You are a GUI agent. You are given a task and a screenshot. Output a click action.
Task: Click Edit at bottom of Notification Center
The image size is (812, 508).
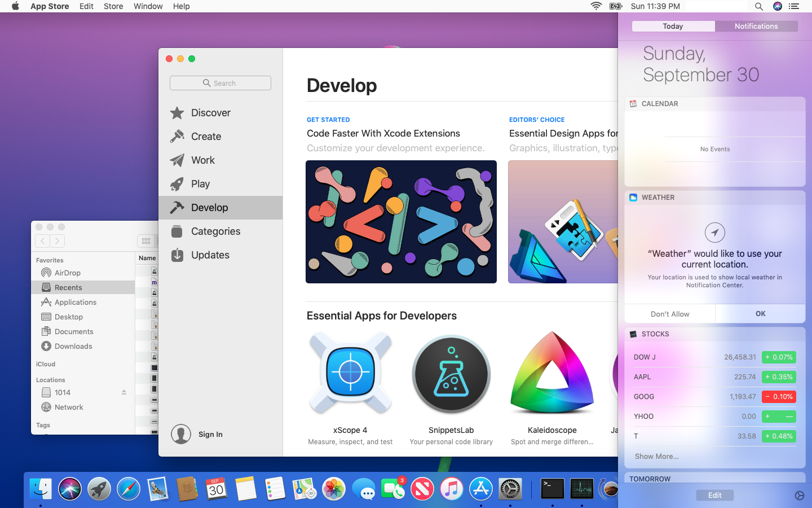(715, 495)
